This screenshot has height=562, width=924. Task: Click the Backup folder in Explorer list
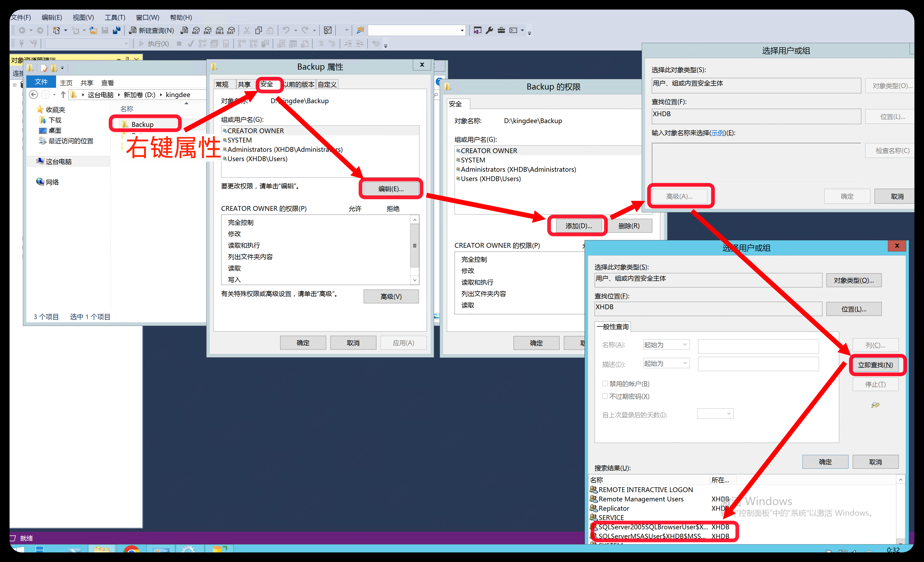[x=142, y=124]
